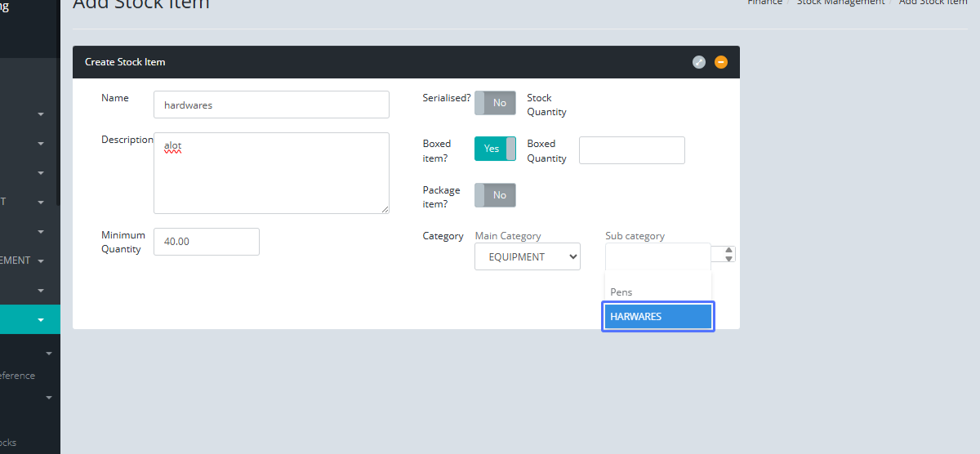
Task: Click the Name input field
Action: (x=271, y=105)
